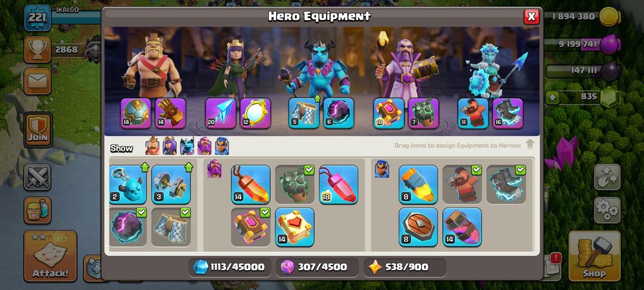
Task: Open upgradable level 3 metal gear equipment
Action: (171, 184)
